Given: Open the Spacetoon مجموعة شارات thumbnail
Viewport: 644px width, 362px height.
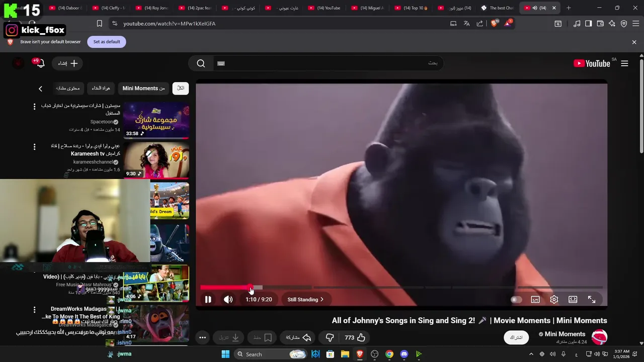Looking at the screenshot, I should pyautogui.click(x=156, y=121).
